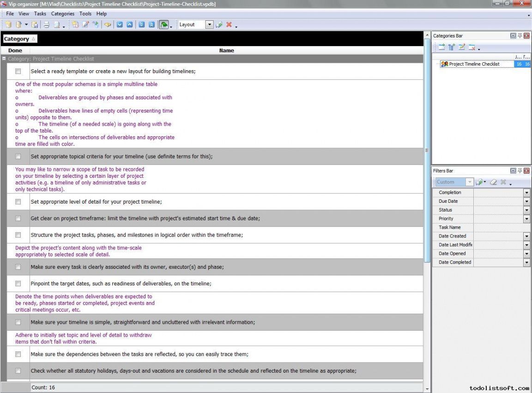Viewport: 532px width, 393px height.
Task: Click the add subcategory tree icon
Action: point(451,47)
